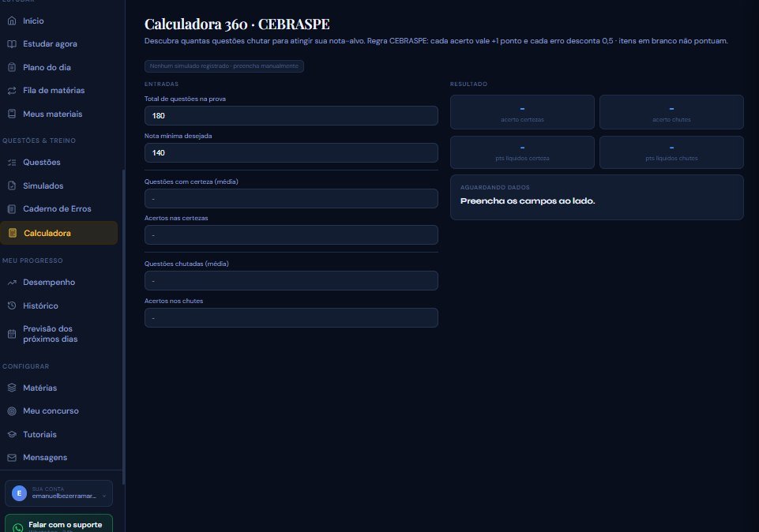
Task: Open Simulados page
Action: click(x=59, y=185)
